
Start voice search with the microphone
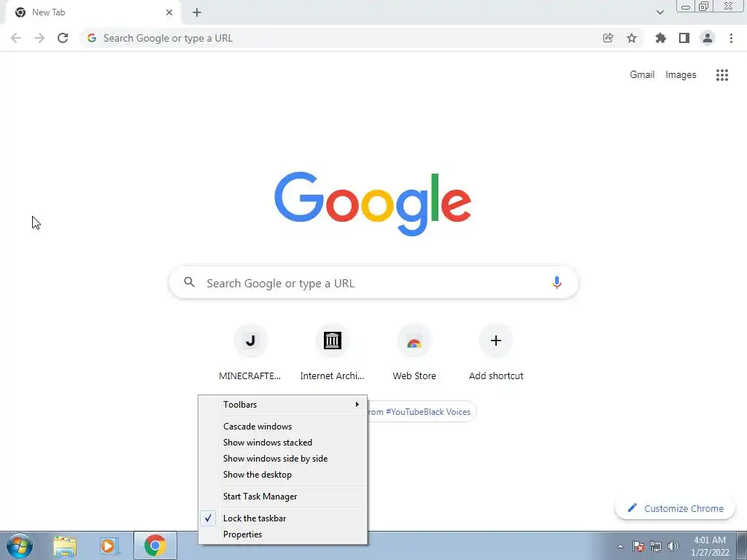557,282
